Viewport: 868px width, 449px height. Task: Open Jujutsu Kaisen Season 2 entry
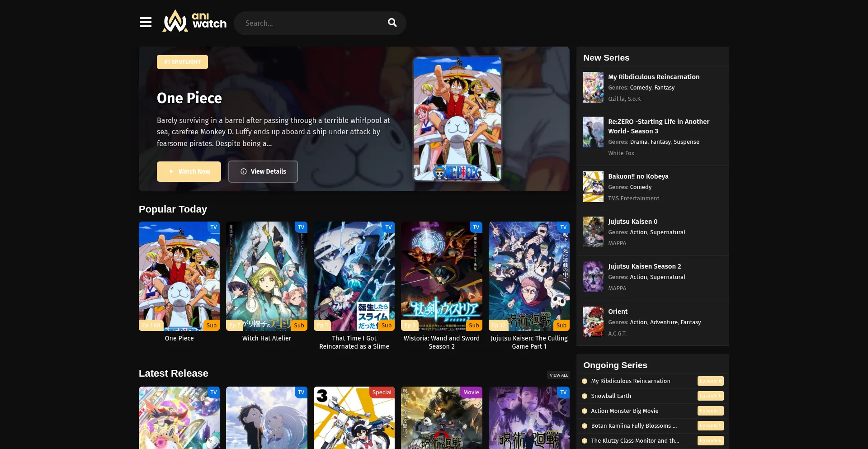(x=644, y=266)
